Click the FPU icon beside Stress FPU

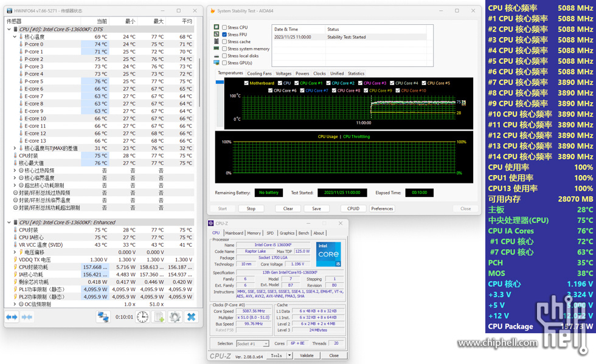coord(217,34)
